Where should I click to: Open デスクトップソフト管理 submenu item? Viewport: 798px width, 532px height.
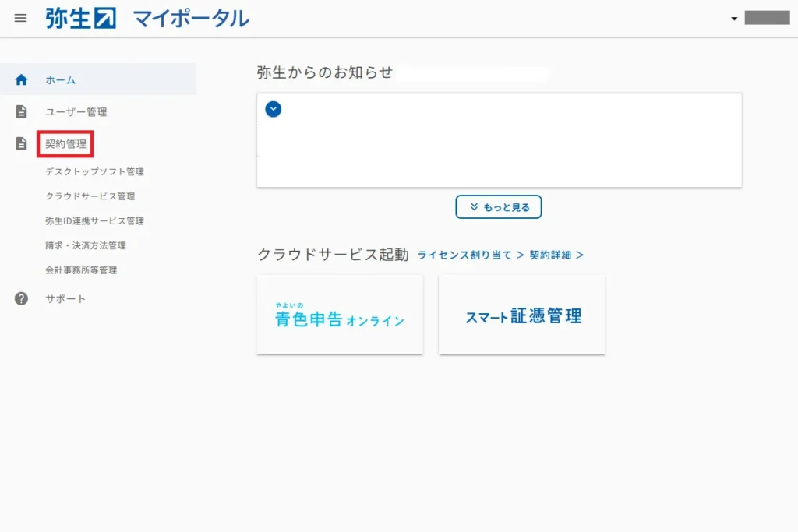click(x=94, y=172)
